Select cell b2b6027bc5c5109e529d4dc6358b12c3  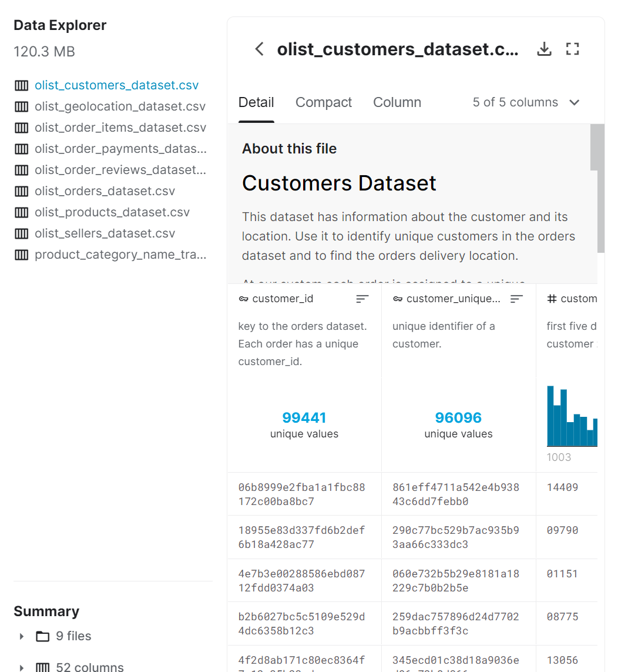tap(301, 624)
